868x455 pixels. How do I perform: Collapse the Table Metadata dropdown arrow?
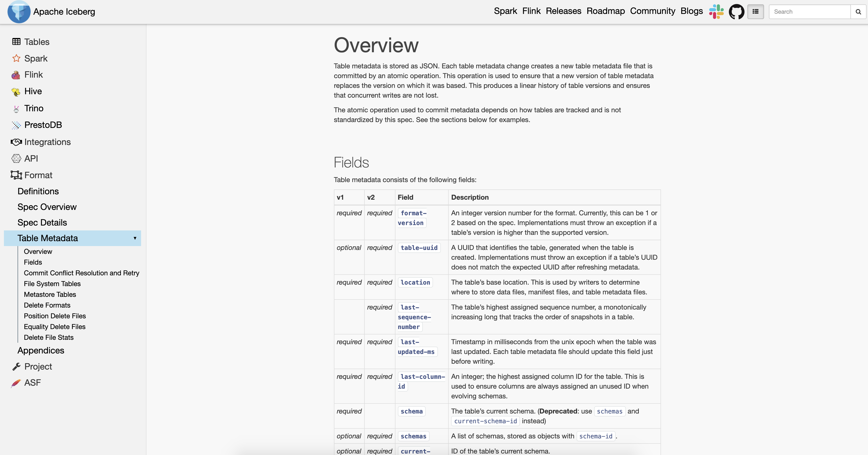(135, 238)
